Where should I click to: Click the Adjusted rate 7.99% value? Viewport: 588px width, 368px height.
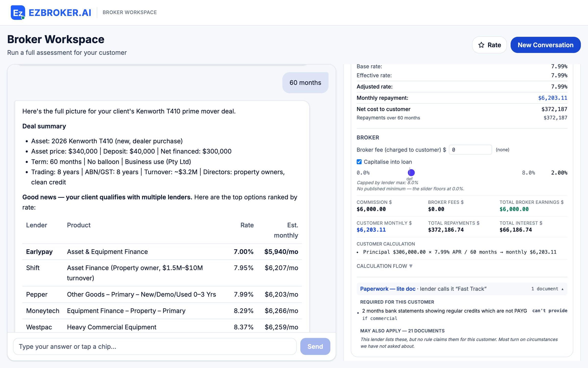coord(559,87)
